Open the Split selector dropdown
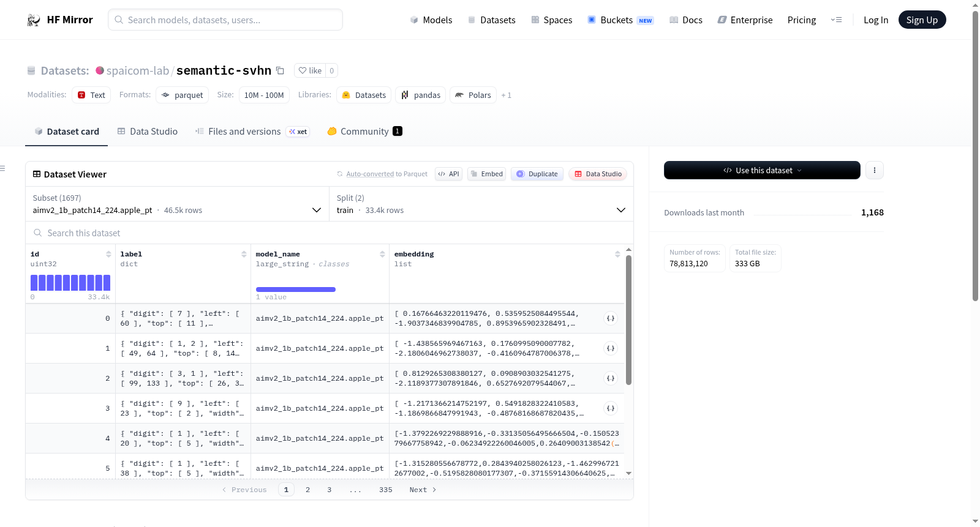Image resolution: width=980 pixels, height=527 pixels. point(481,204)
